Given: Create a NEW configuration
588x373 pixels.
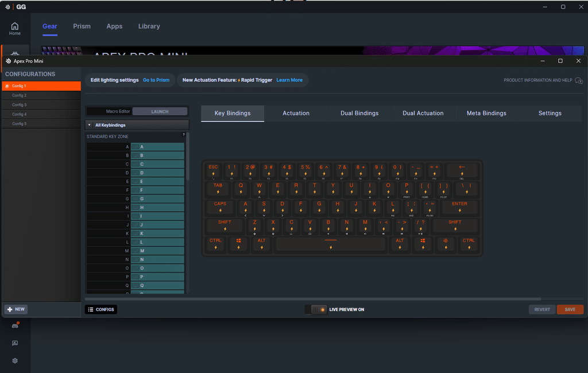Looking at the screenshot, I should point(16,309).
